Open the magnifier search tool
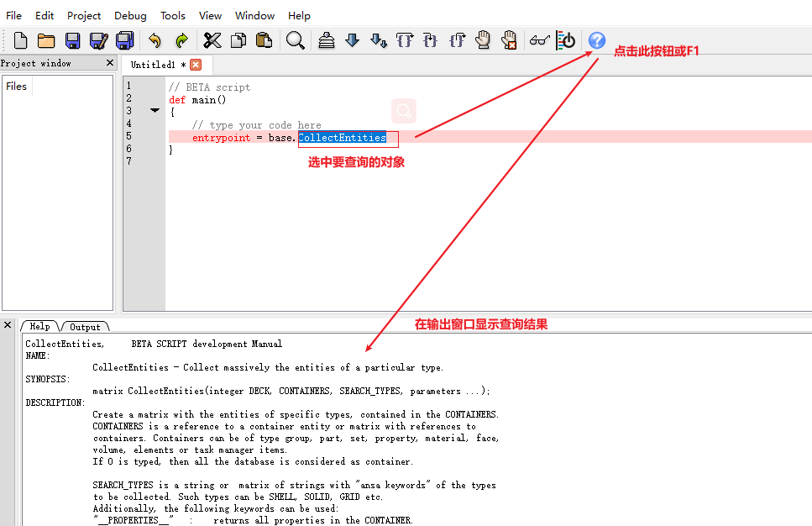This screenshot has width=812, height=526. tap(295, 40)
